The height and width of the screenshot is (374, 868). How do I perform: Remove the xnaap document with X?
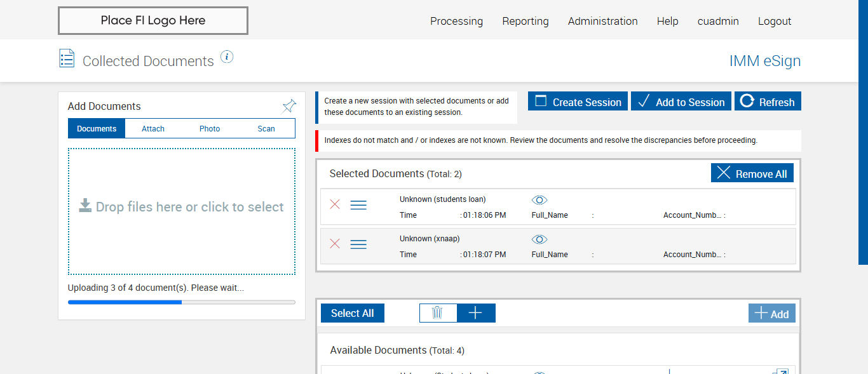[x=335, y=244]
